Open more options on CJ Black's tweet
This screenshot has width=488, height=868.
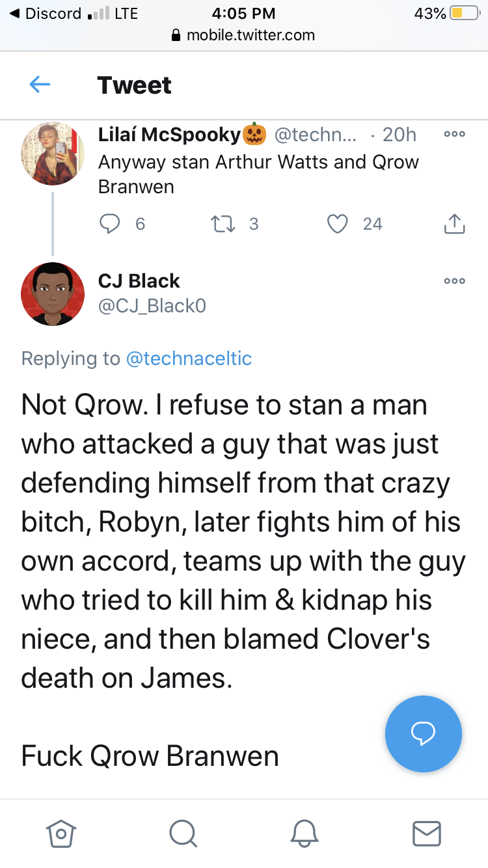[x=454, y=281]
